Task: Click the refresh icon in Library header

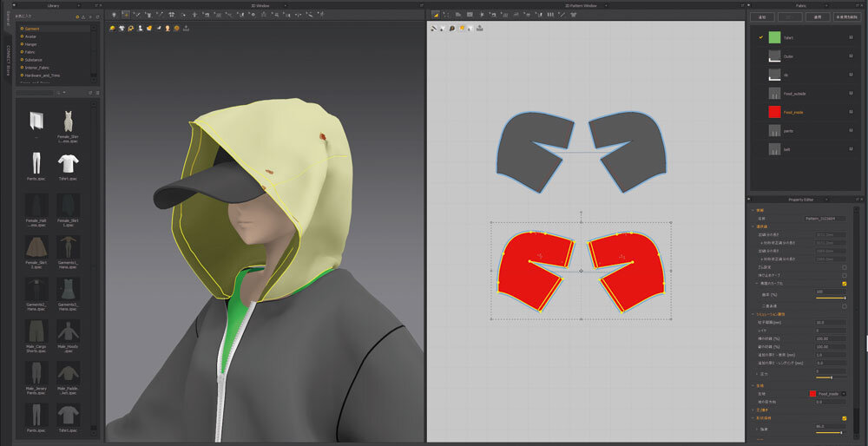Action: [96, 16]
